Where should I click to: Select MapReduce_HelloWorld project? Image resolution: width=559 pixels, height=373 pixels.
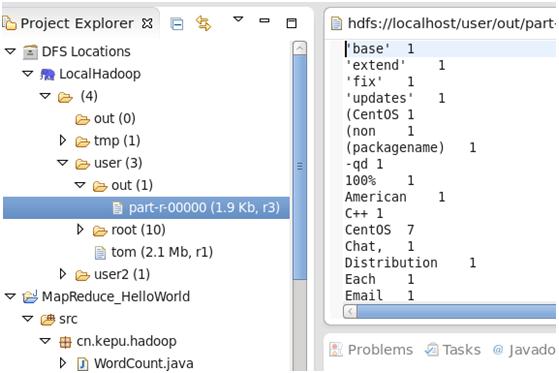116,297
